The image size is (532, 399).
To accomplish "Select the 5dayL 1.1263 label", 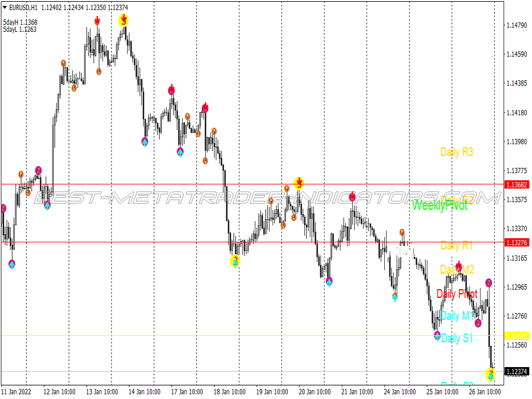I will coord(20,30).
